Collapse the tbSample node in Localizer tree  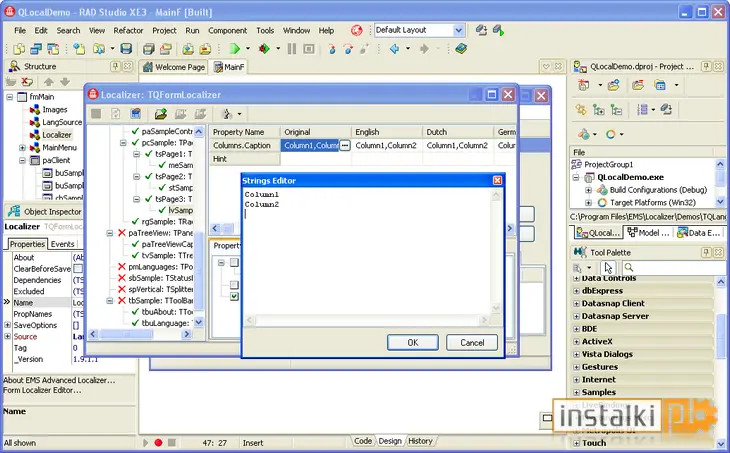[x=110, y=301]
